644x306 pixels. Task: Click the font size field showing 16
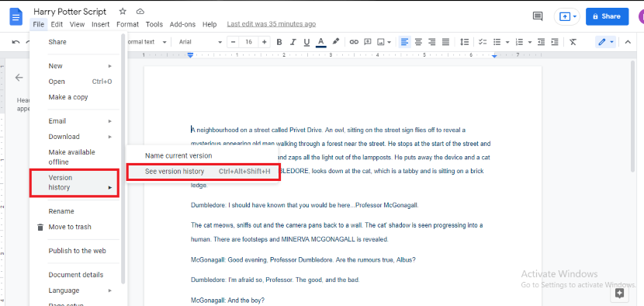tap(248, 42)
